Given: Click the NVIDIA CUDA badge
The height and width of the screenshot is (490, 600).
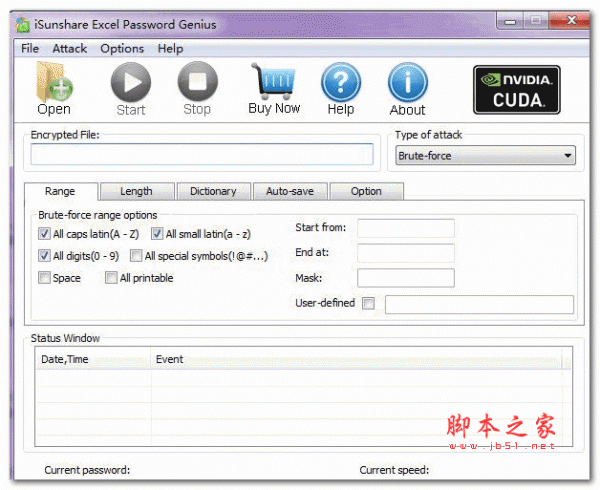Looking at the screenshot, I should (517, 90).
